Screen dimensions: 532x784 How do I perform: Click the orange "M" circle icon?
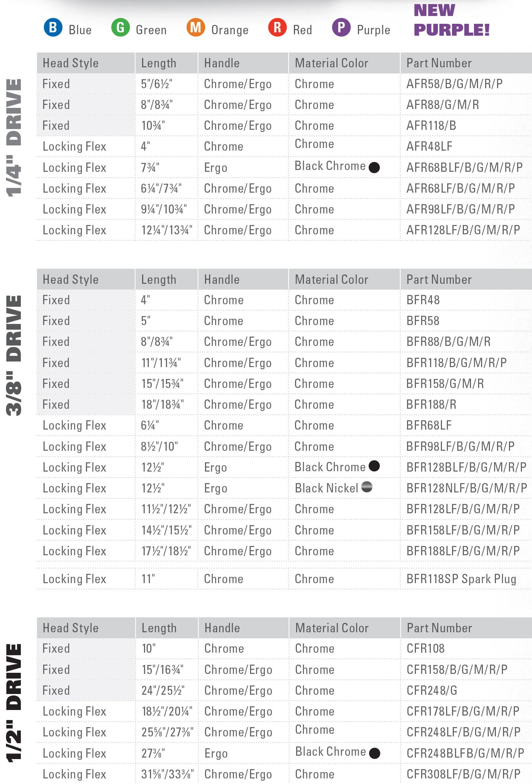point(195,28)
